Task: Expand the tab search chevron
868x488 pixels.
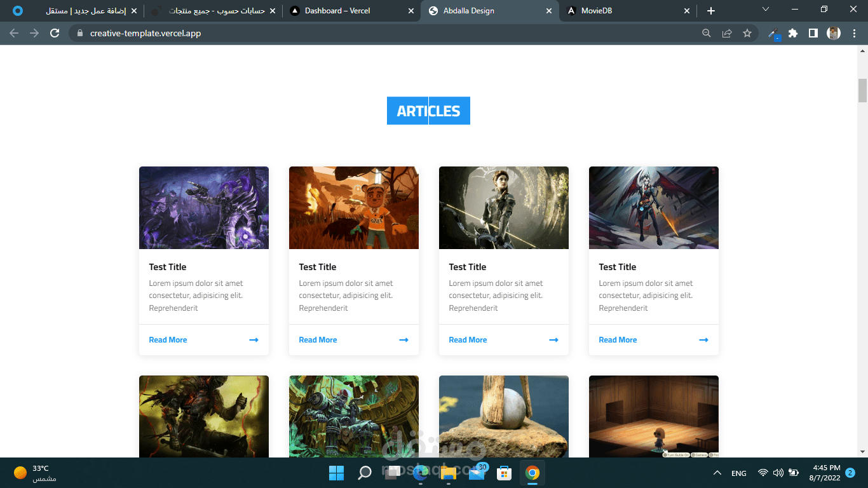Action: (766, 10)
